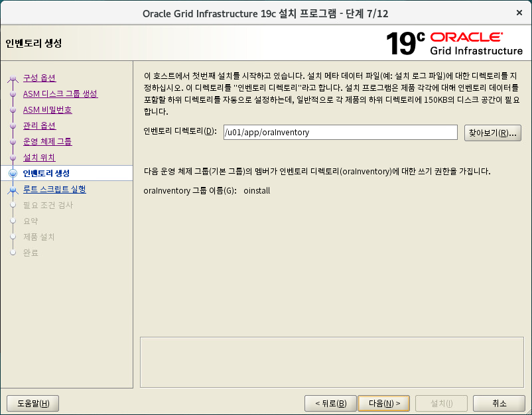
Task: Go to ASM 디스크 그룹 생성 step
Action: [x=60, y=93]
